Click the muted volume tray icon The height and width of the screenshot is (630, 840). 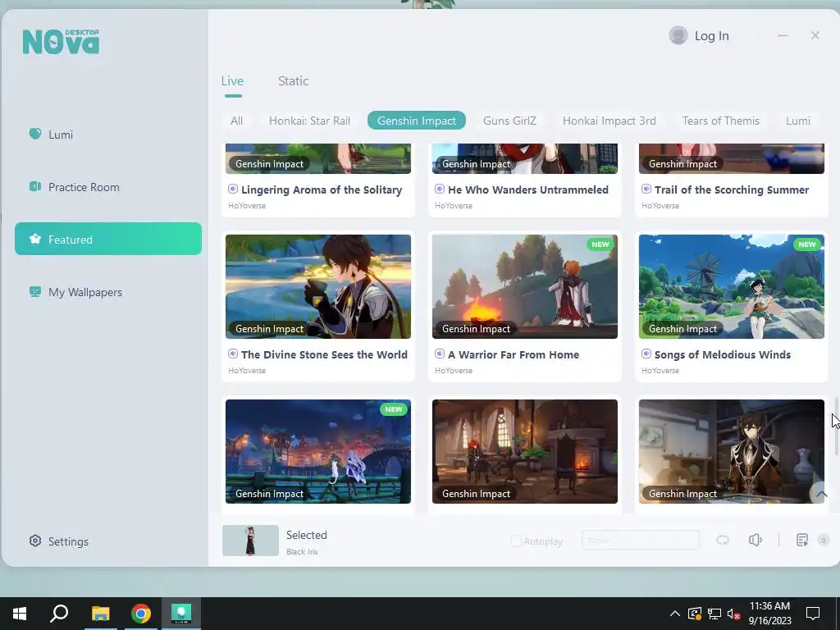733,614
